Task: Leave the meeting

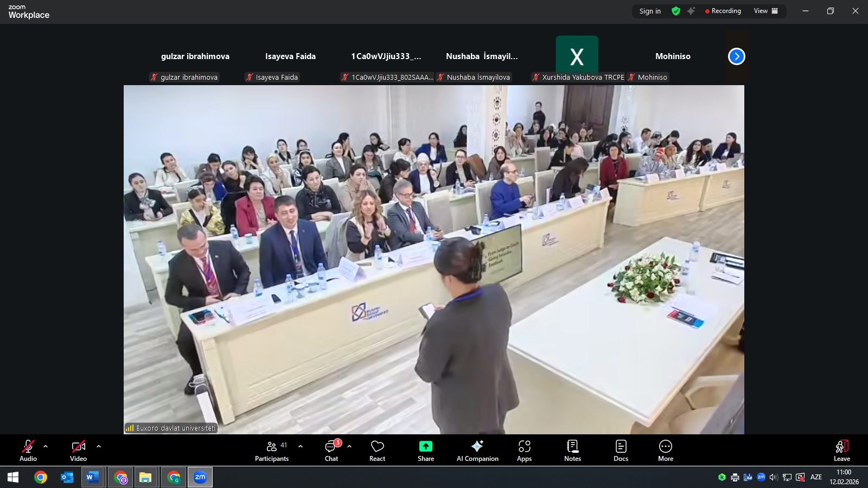Action: [x=841, y=450]
